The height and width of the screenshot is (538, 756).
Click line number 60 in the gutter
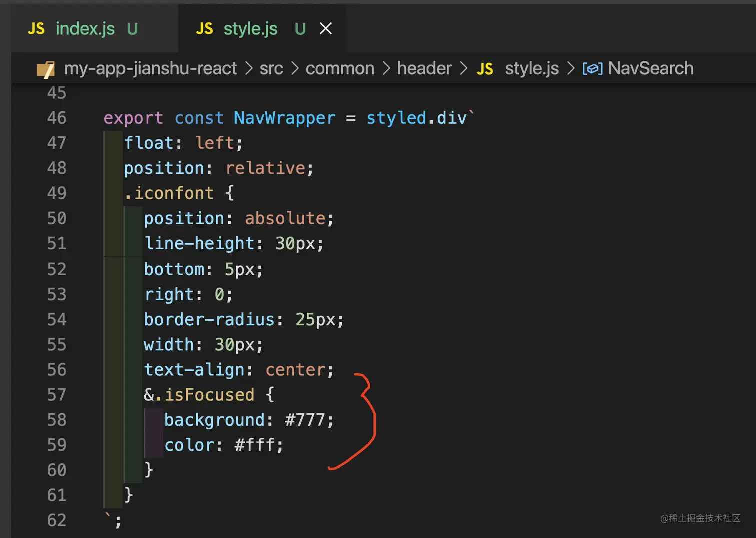point(57,470)
